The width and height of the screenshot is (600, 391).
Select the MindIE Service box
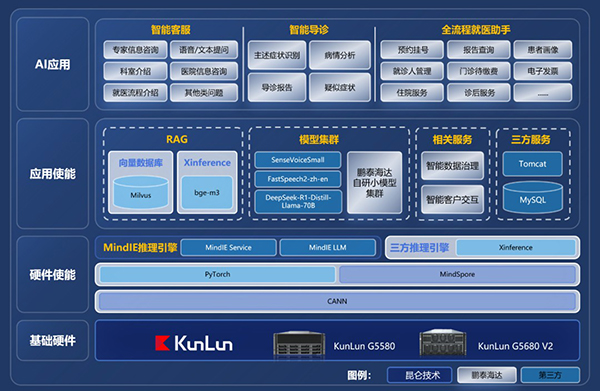[x=228, y=248]
